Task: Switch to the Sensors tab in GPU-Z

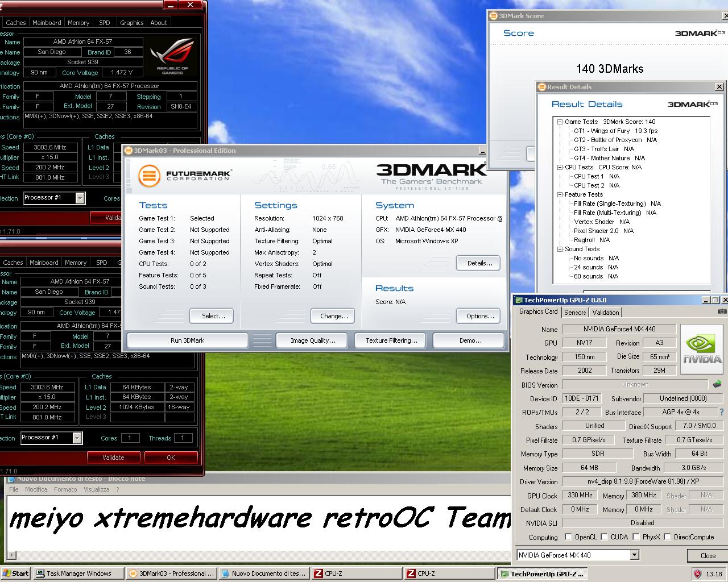Action: [575, 313]
